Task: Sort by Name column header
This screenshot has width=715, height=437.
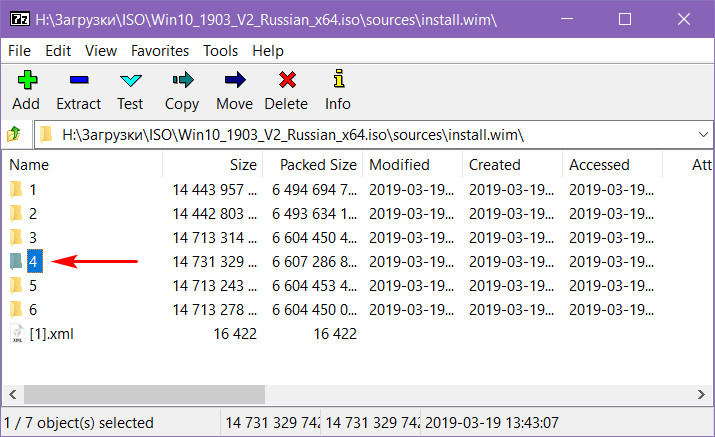Action: point(82,165)
